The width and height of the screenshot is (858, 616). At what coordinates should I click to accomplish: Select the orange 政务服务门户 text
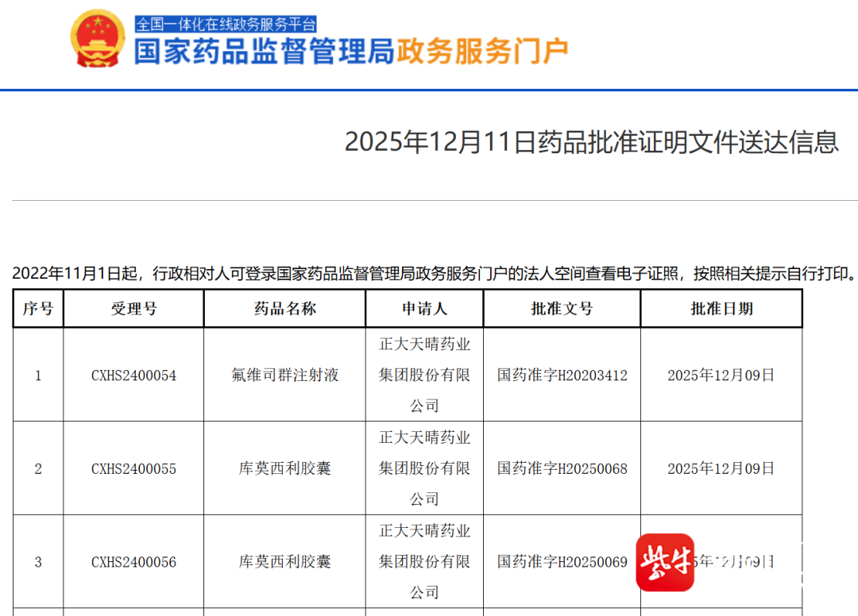[482, 52]
